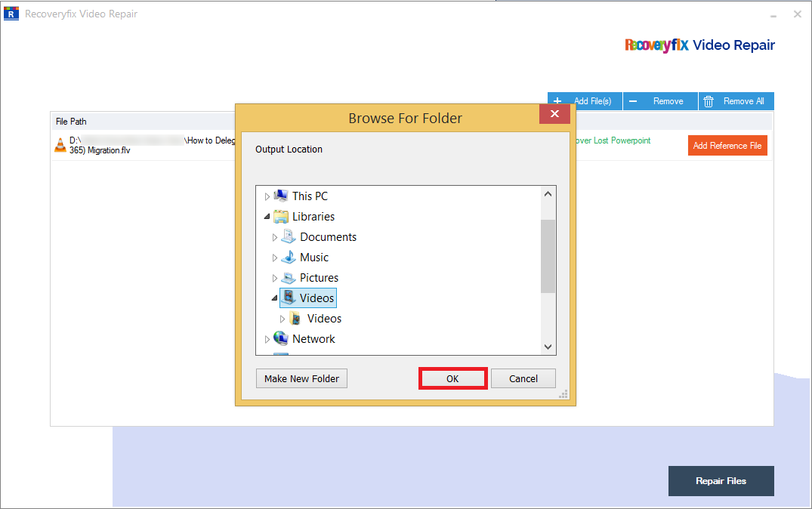Screen dimensions: 812x509
Task: Click the folder tree scrollbar thumb
Action: [x=548, y=256]
